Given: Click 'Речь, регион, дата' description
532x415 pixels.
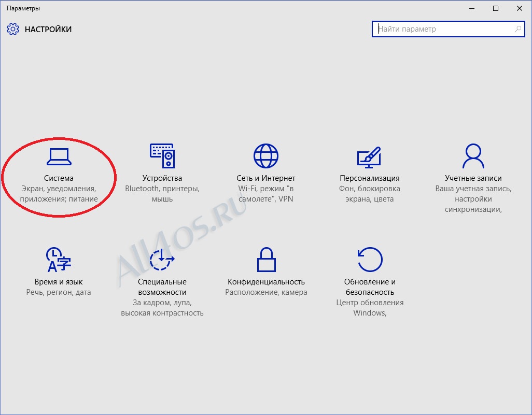Looking at the screenshot, I should tap(59, 292).
